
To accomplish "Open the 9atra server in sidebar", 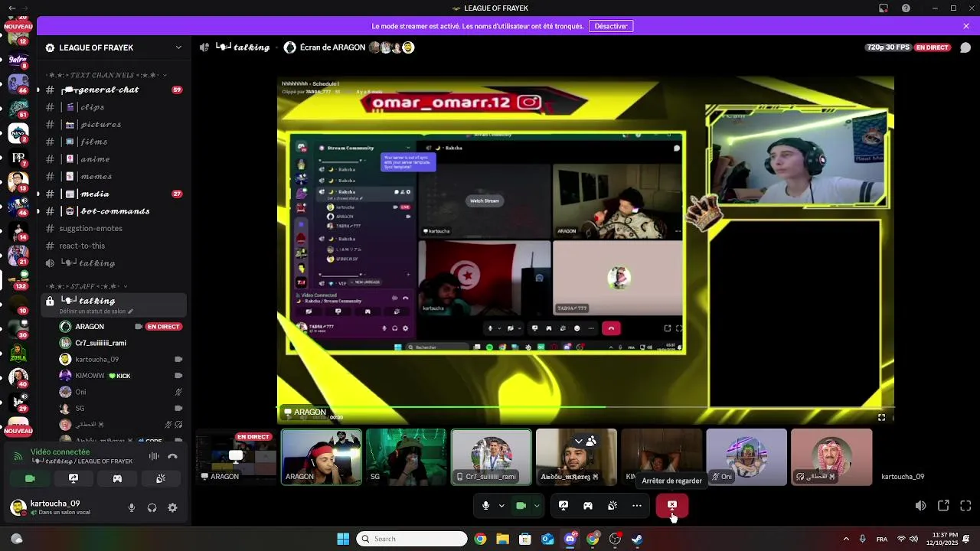I will pyautogui.click(x=18, y=60).
